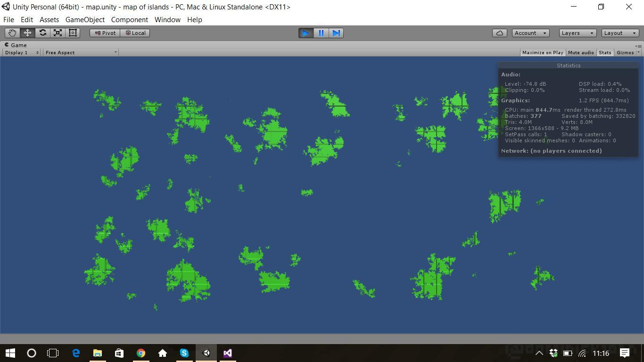Pause the running game
Screen dimensions: 644x362
321,33
